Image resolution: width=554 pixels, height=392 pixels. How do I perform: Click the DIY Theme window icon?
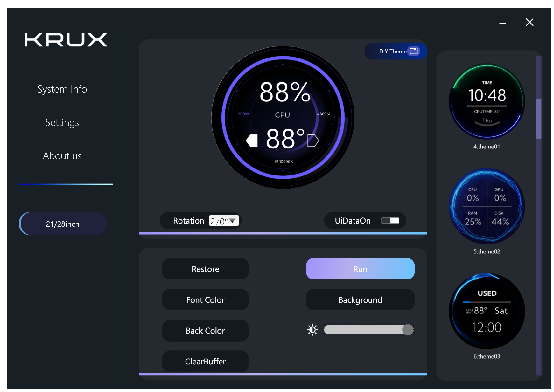(414, 51)
